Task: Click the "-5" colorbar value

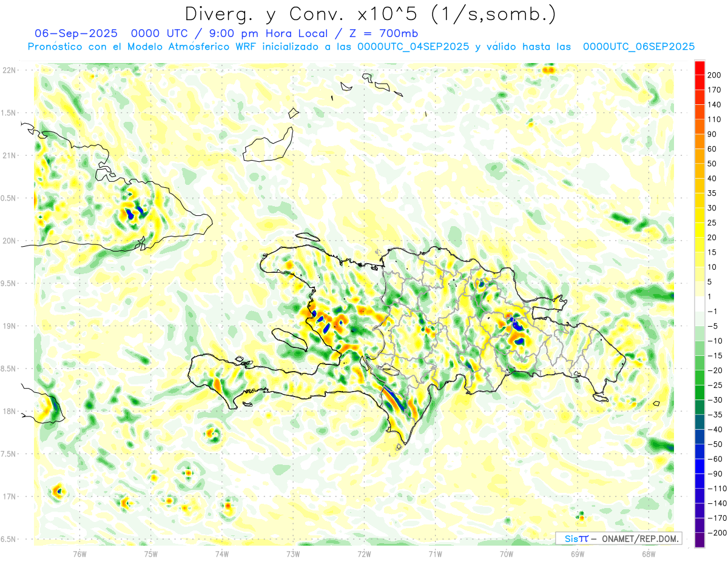Action: 713,326
